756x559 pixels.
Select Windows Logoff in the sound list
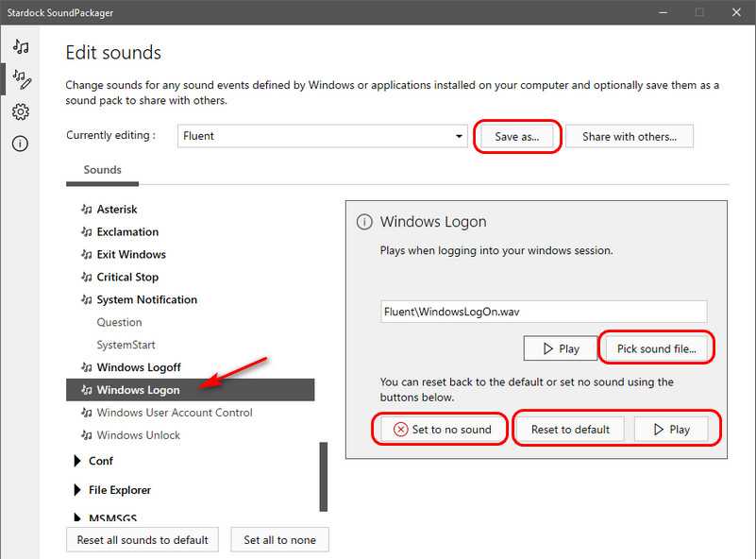138,367
